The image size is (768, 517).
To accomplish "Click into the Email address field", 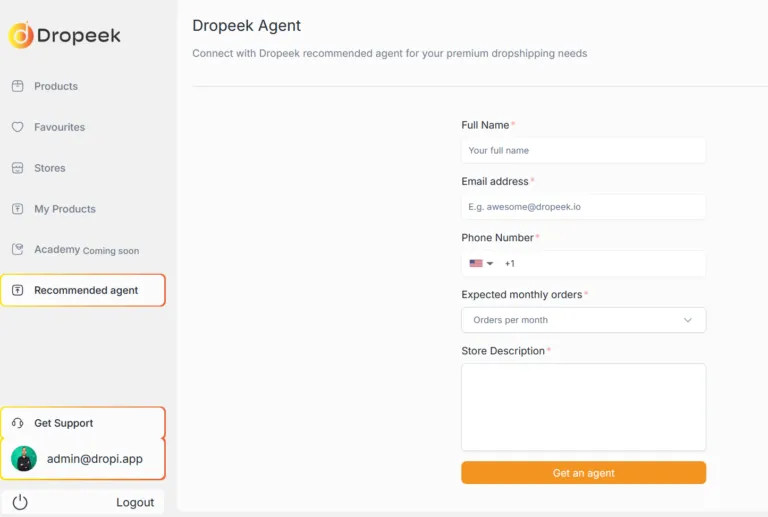I will tap(583, 207).
